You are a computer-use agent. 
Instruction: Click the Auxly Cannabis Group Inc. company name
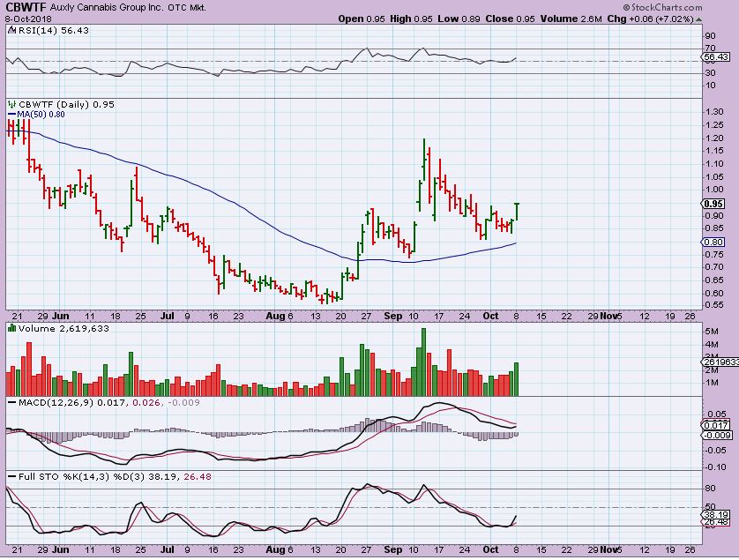[x=107, y=8]
